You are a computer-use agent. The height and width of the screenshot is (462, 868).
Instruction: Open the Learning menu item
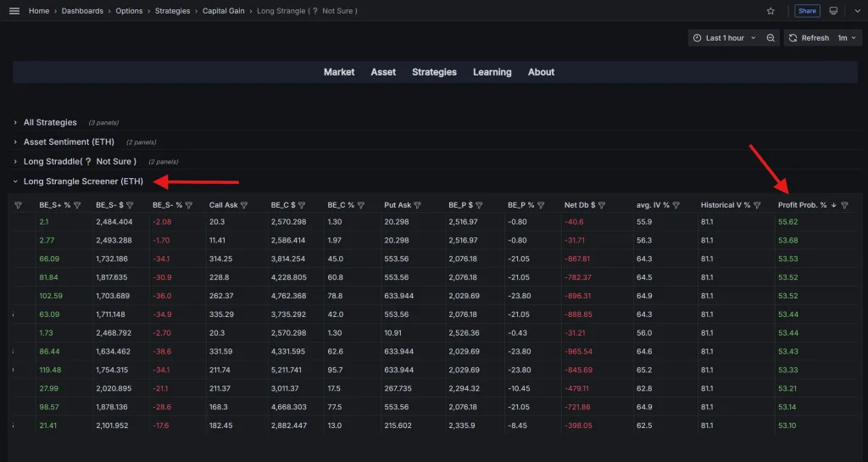tap(492, 72)
